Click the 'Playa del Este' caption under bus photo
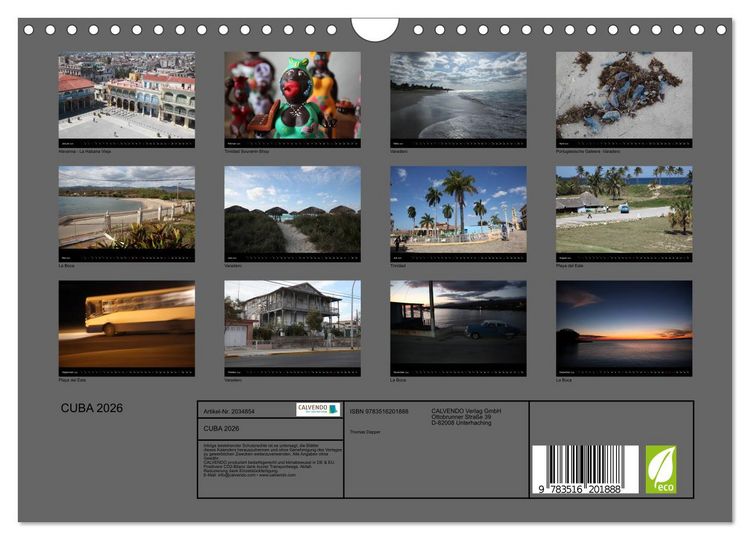The image size is (750, 540). (x=72, y=380)
